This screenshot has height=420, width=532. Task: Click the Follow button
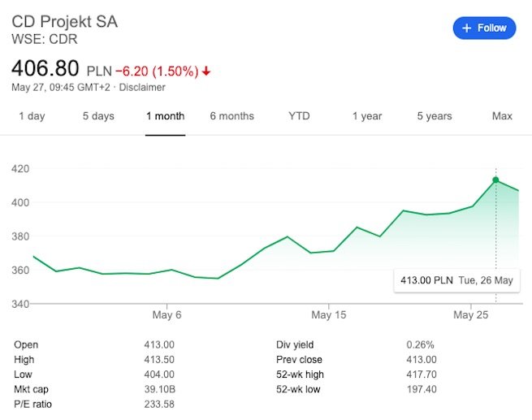pyautogui.click(x=484, y=28)
